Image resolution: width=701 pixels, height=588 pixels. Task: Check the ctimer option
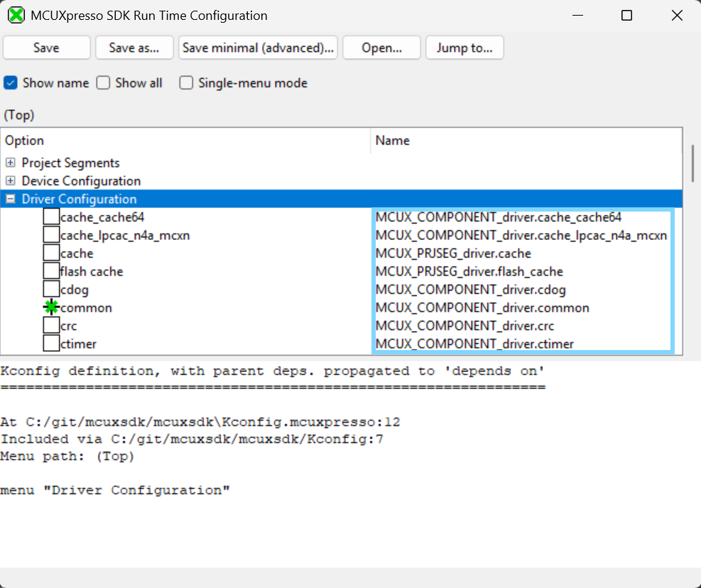pyautogui.click(x=50, y=343)
